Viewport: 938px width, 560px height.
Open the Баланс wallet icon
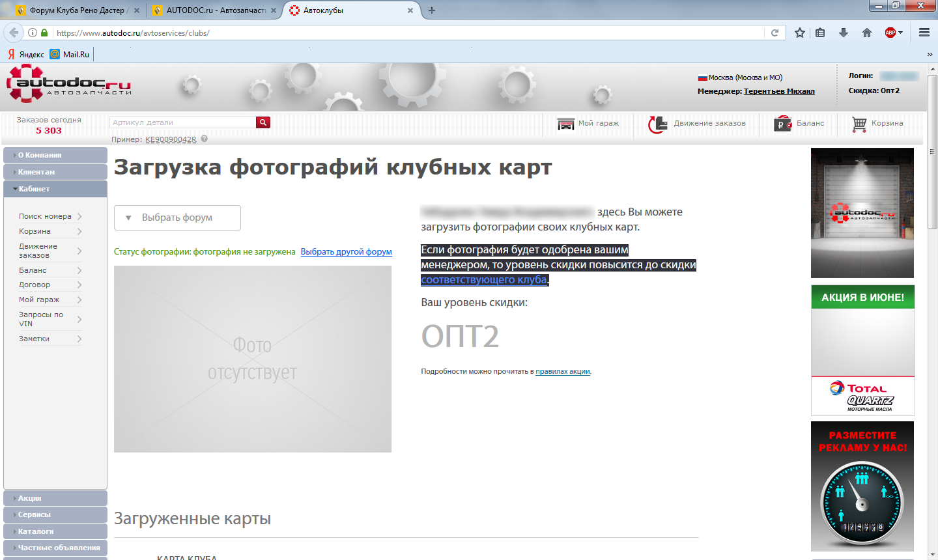point(782,124)
